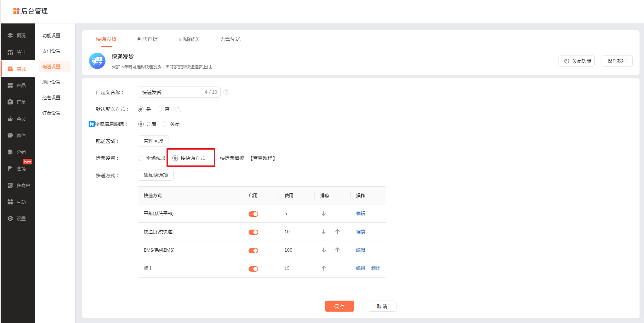Save settings with 保存 button

tap(340, 306)
